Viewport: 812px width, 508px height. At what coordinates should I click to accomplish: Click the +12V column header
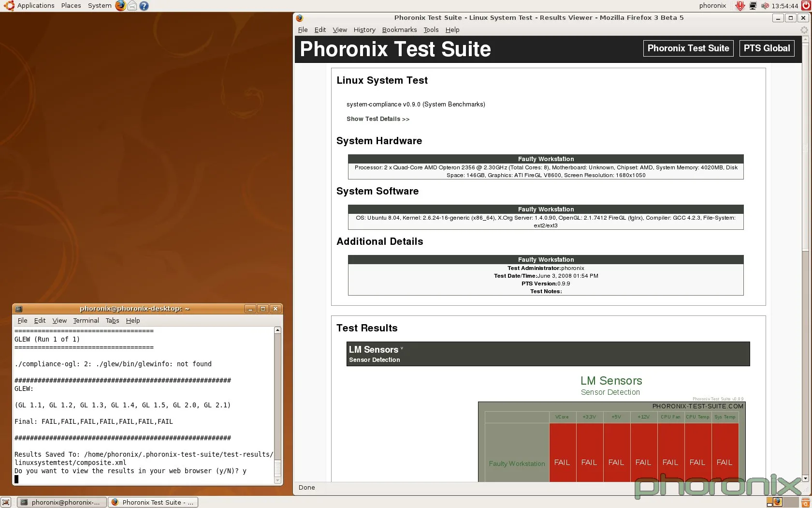click(x=643, y=417)
